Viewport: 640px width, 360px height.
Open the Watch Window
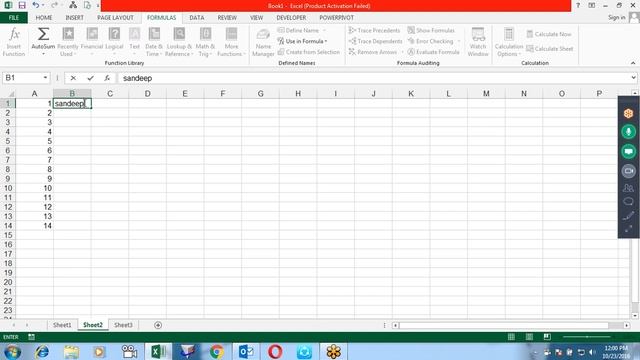click(x=478, y=42)
